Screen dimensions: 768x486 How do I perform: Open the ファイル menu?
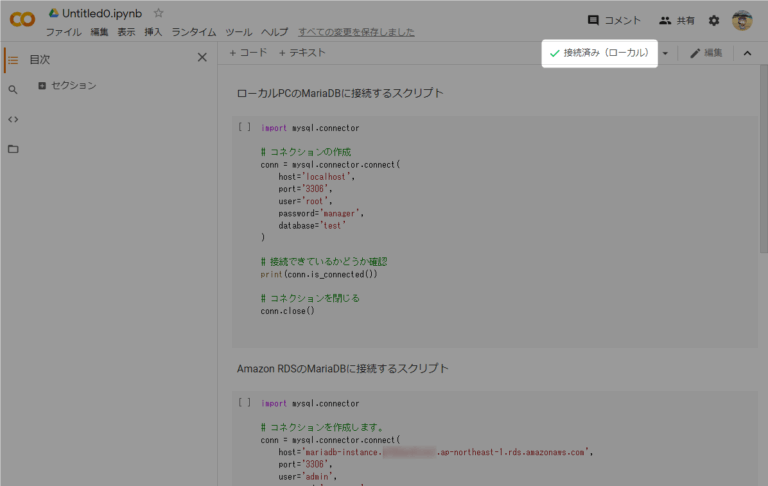pyautogui.click(x=63, y=32)
